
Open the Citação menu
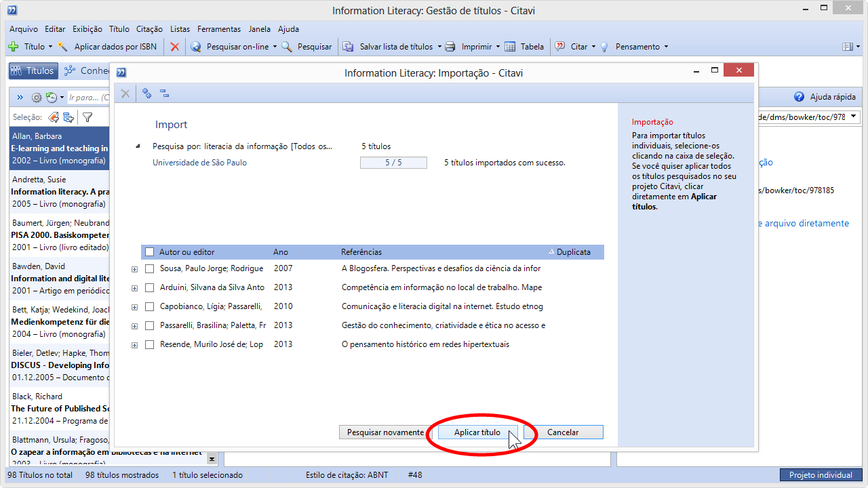(x=149, y=29)
